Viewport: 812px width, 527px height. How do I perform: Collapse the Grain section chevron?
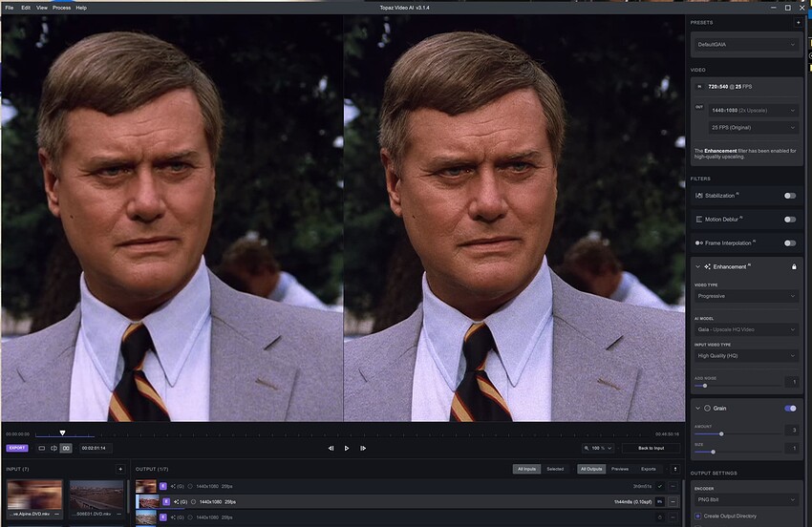click(x=697, y=409)
